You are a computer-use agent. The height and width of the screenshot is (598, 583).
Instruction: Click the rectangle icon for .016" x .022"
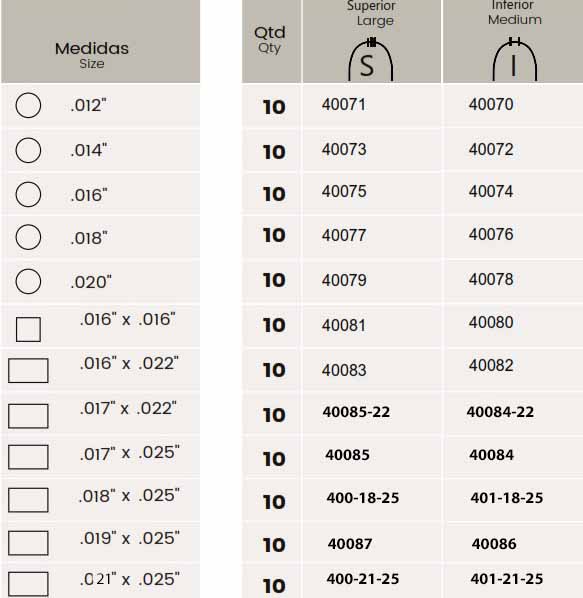tap(28, 370)
